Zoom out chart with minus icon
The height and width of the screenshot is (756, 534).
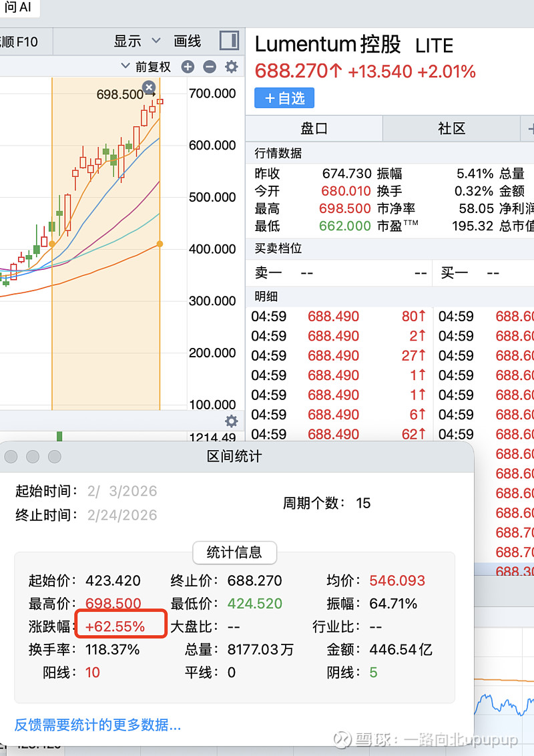coord(210,67)
